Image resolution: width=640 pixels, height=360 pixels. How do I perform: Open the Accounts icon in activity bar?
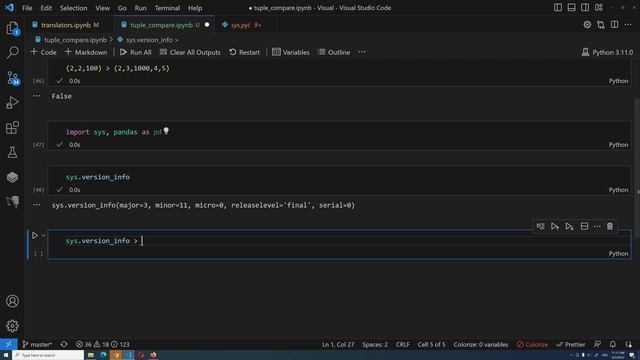click(12, 301)
